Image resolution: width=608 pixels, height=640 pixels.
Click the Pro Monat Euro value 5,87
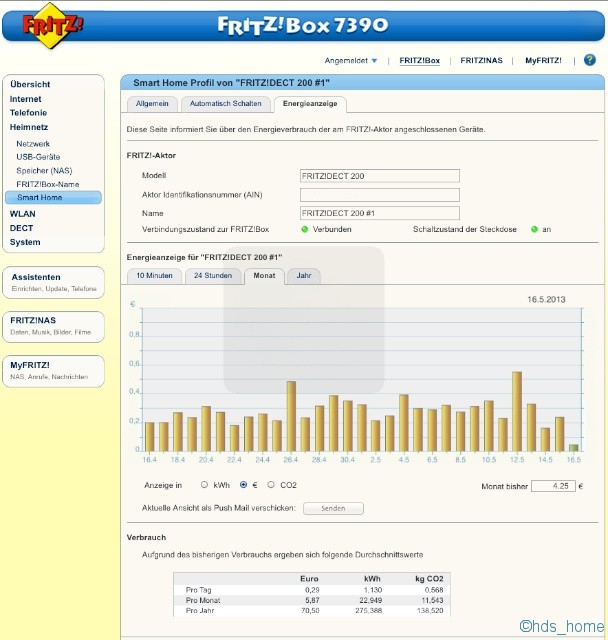click(312, 600)
